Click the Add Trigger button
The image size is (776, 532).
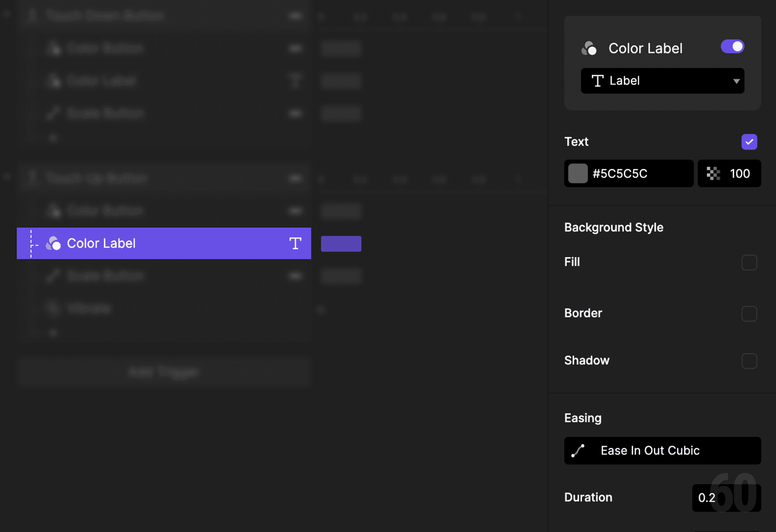click(164, 372)
